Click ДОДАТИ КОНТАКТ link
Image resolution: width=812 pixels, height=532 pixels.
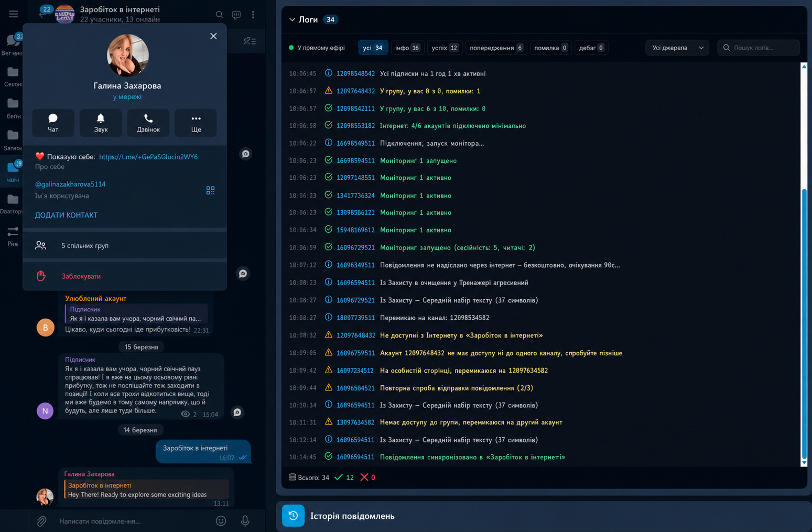[66, 215]
